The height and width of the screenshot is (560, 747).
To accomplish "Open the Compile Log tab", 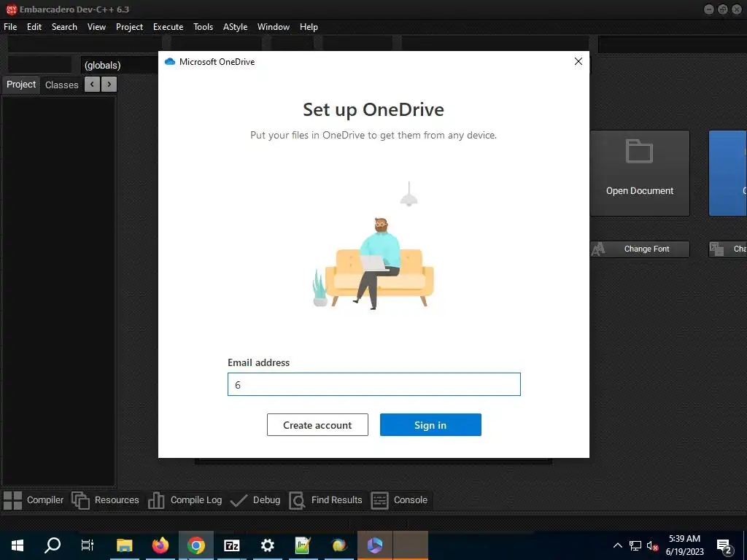I will [185, 500].
